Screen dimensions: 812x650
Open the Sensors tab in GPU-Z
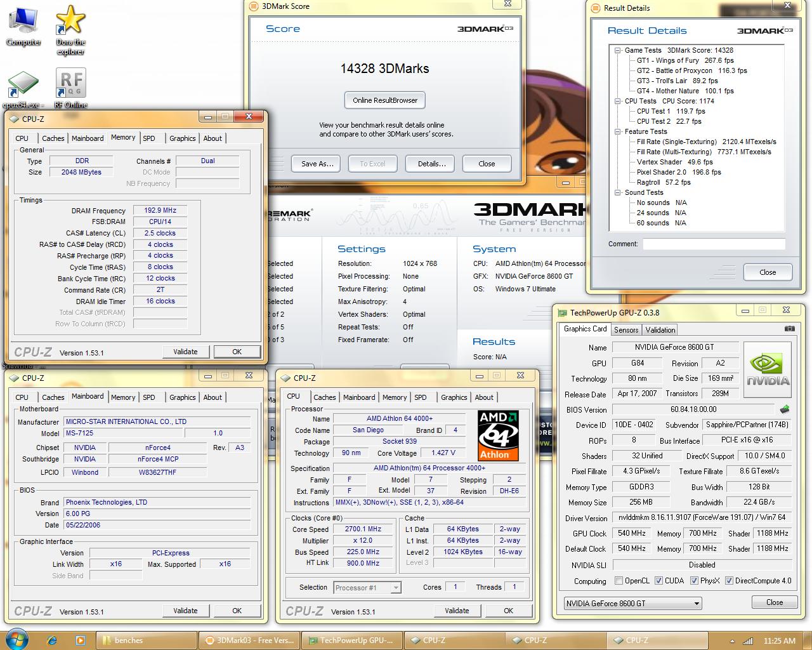click(626, 330)
